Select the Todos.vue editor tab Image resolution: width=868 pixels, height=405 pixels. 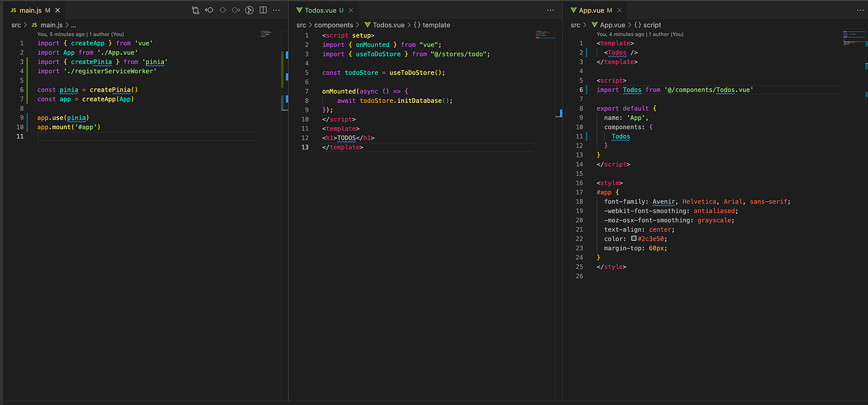pyautogui.click(x=319, y=11)
